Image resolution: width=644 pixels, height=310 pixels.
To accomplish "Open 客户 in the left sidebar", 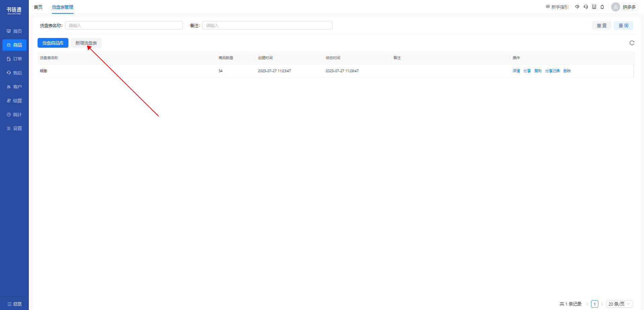I will pyautogui.click(x=14, y=87).
